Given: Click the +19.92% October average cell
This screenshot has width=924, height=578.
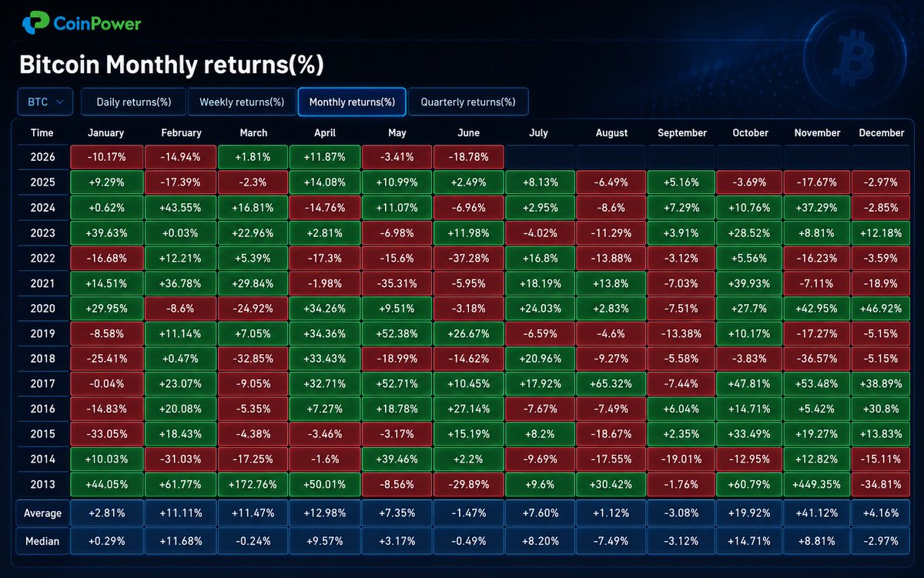Looking at the screenshot, I should click(x=751, y=513).
